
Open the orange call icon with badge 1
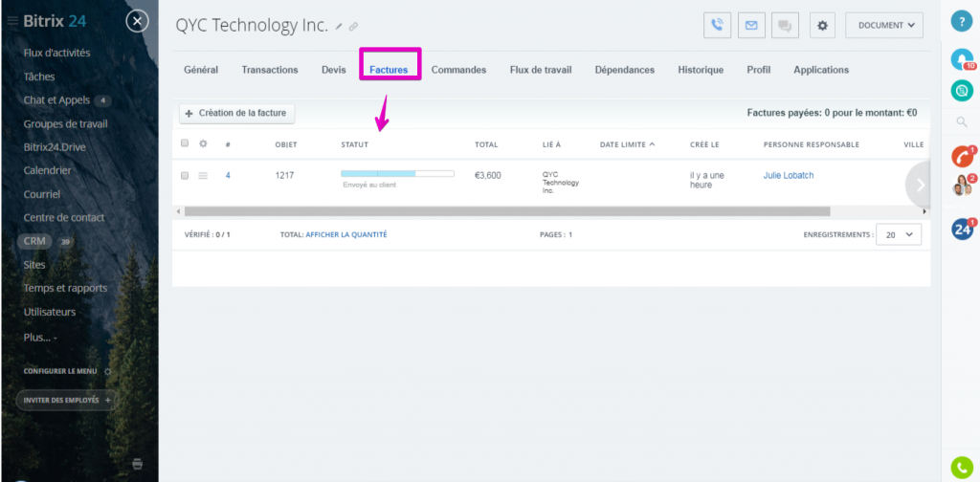963,156
